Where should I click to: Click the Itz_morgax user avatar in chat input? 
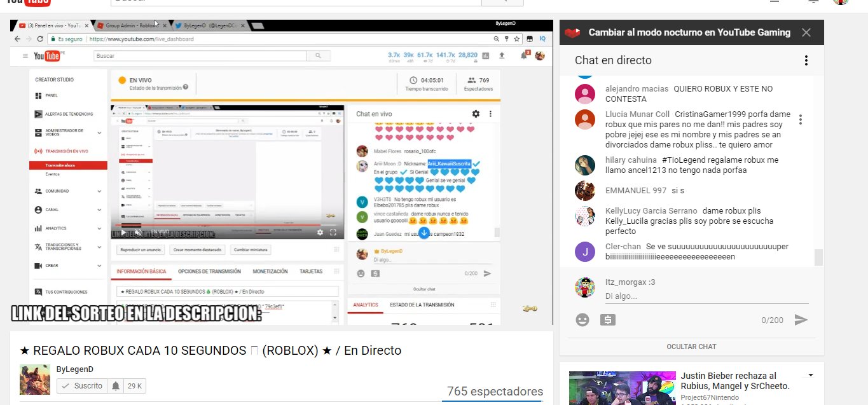tap(585, 287)
